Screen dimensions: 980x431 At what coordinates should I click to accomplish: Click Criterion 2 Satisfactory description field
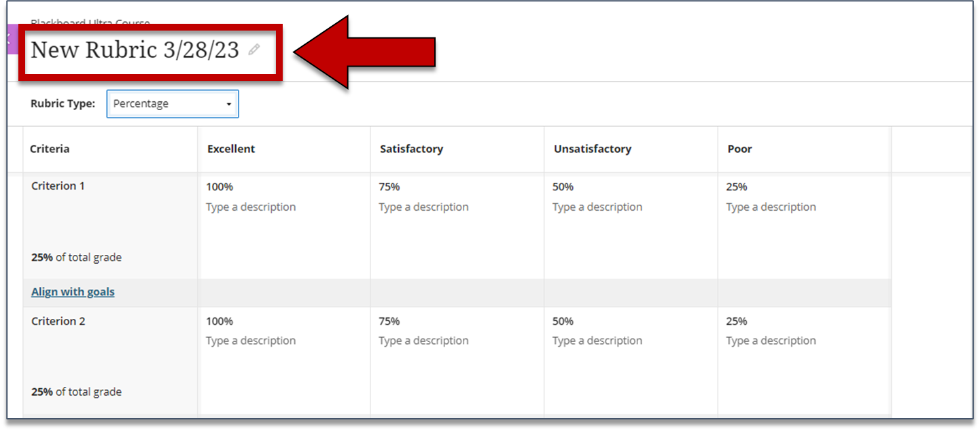point(423,341)
